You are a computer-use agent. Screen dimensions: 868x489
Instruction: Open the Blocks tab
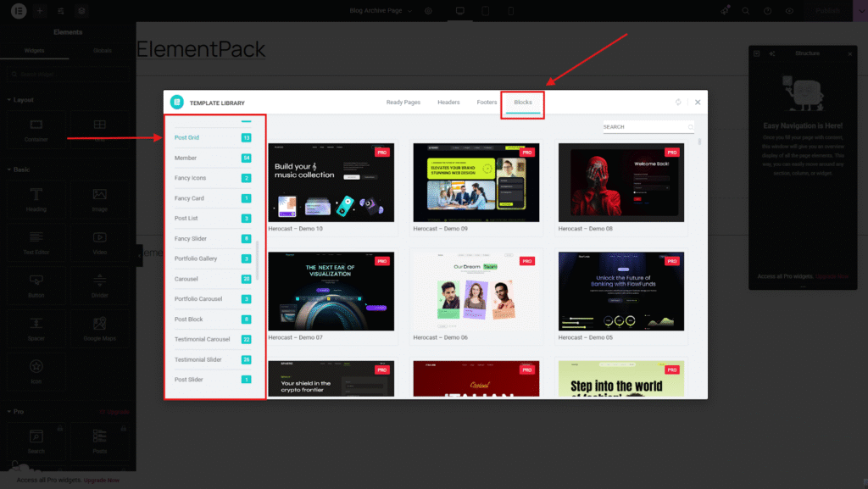pos(522,103)
